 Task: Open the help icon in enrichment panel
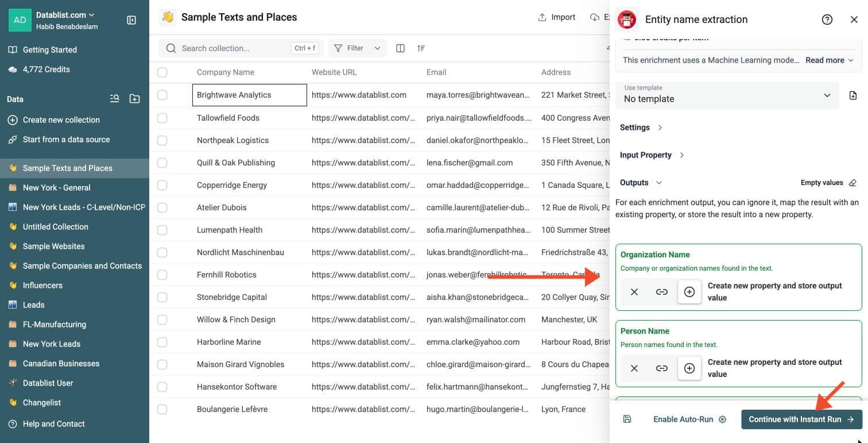coord(827,20)
